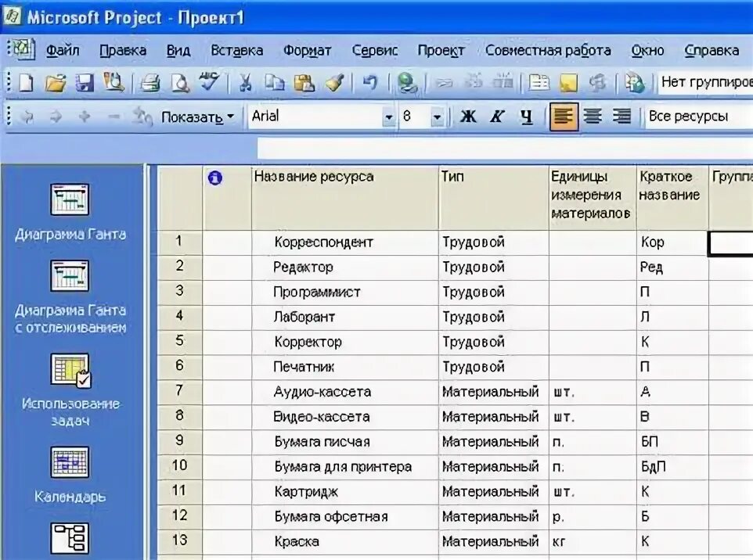Click the Open folder icon
The width and height of the screenshot is (753, 560).
[x=56, y=83]
